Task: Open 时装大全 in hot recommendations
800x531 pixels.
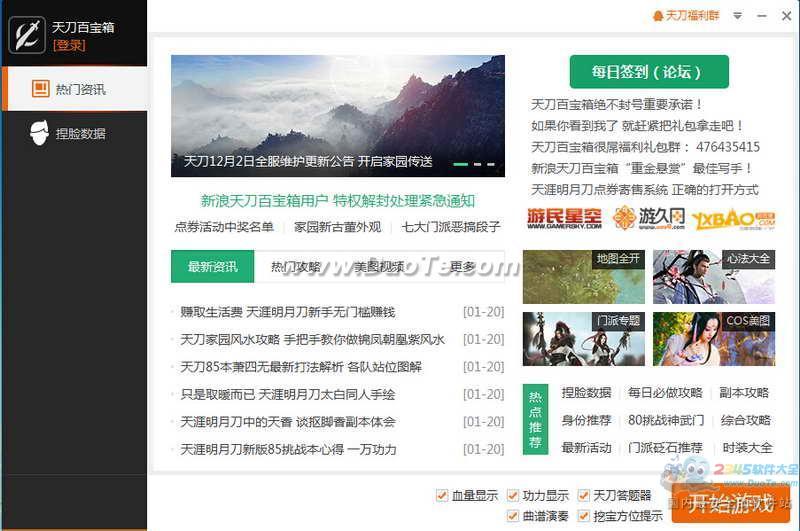Action: [x=747, y=447]
